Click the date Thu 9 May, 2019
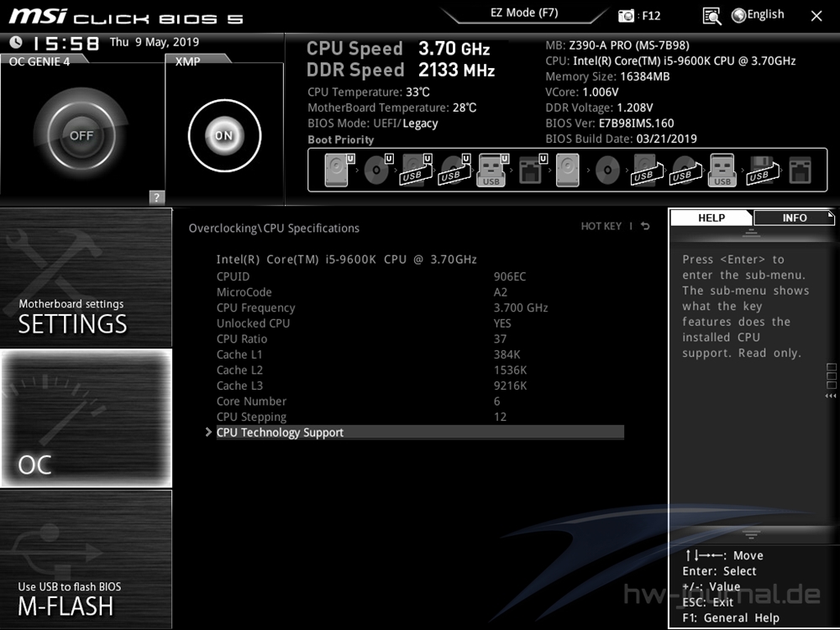The image size is (840, 630). tap(155, 42)
